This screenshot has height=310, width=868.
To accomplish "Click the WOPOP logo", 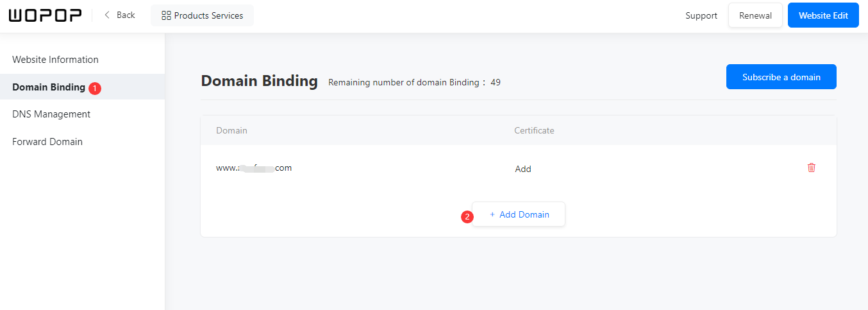I will (x=45, y=15).
